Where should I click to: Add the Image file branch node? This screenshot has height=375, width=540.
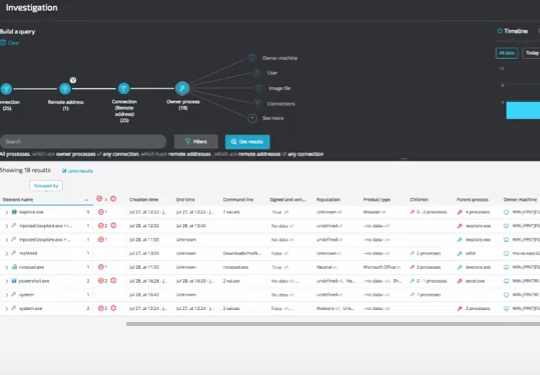coord(258,88)
